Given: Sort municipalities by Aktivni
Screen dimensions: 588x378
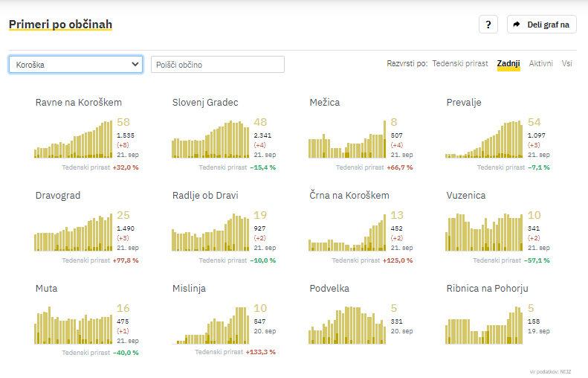Looking at the screenshot, I should click(x=540, y=64).
